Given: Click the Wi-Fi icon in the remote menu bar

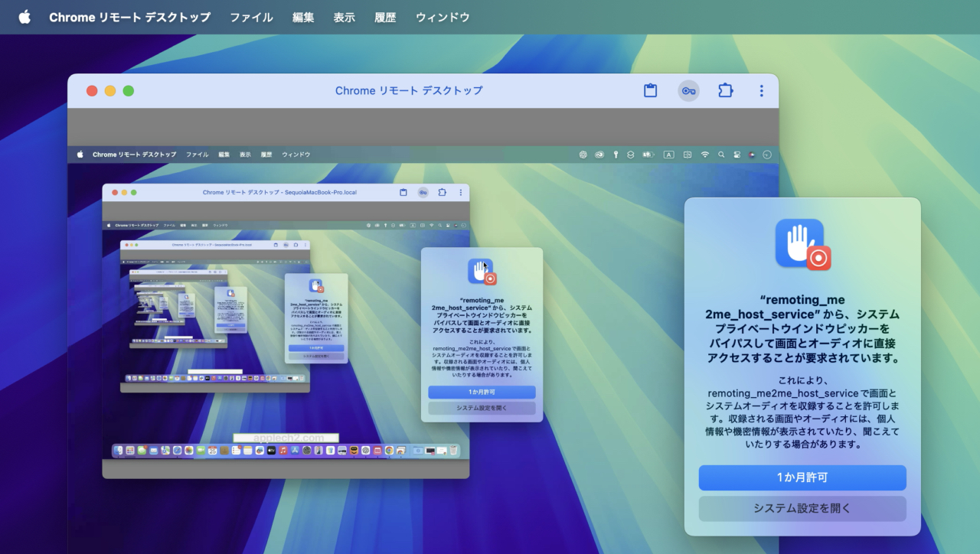Looking at the screenshot, I should pyautogui.click(x=704, y=155).
